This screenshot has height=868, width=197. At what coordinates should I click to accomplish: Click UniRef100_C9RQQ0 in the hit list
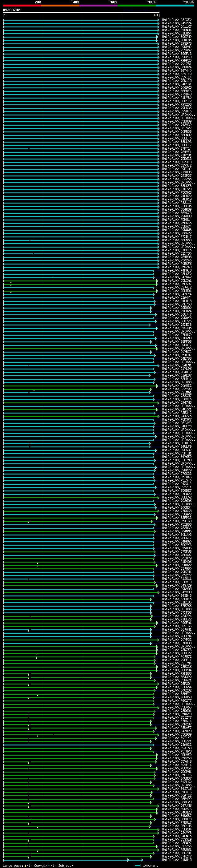tap(177, 308)
